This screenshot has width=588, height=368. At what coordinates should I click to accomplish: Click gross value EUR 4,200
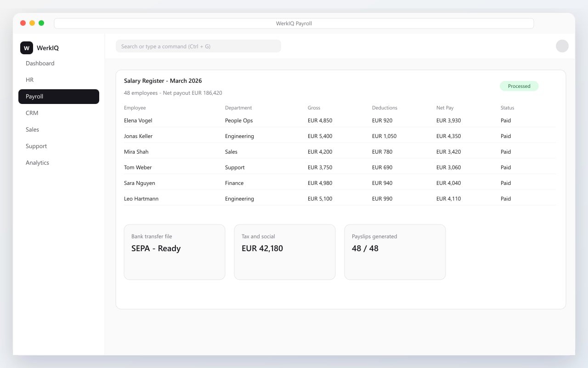320,152
